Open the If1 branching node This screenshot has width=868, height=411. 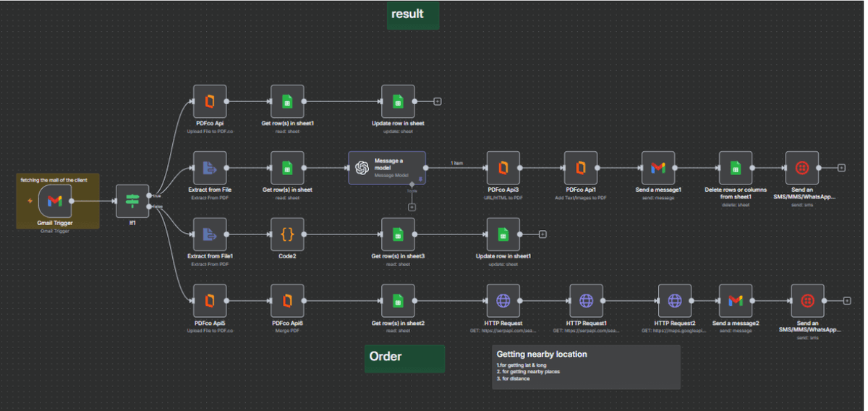click(x=132, y=201)
